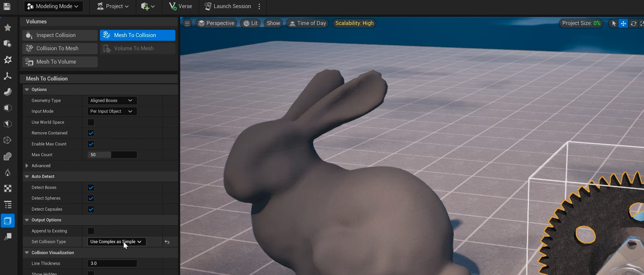Viewport: 644px width, 275px height.
Task: Click the Volumes category icon in sidebar
Action: tap(8, 221)
